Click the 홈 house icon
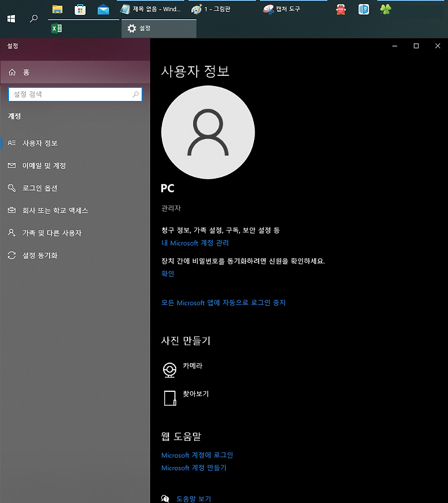448x503 pixels. pos(12,72)
